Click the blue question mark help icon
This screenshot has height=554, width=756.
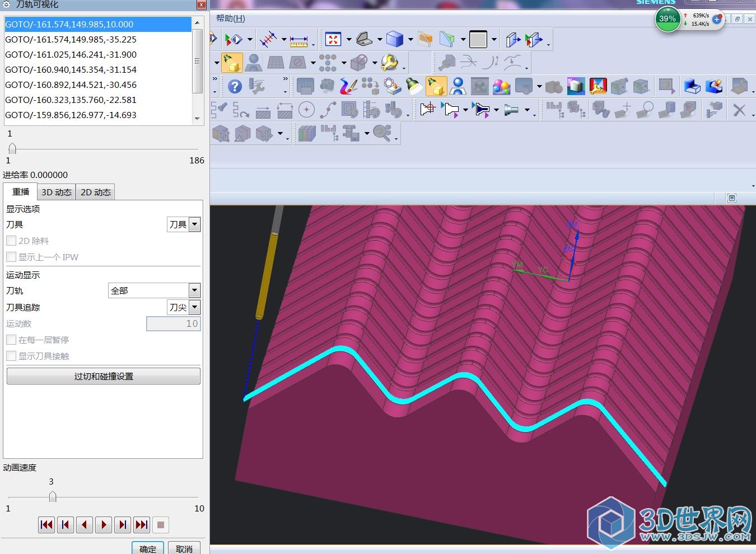point(235,86)
